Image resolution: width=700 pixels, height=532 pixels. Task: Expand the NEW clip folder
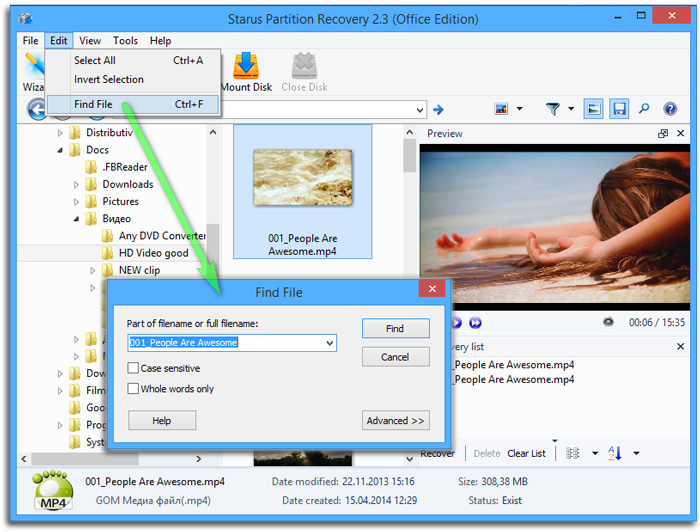click(92, 270)
